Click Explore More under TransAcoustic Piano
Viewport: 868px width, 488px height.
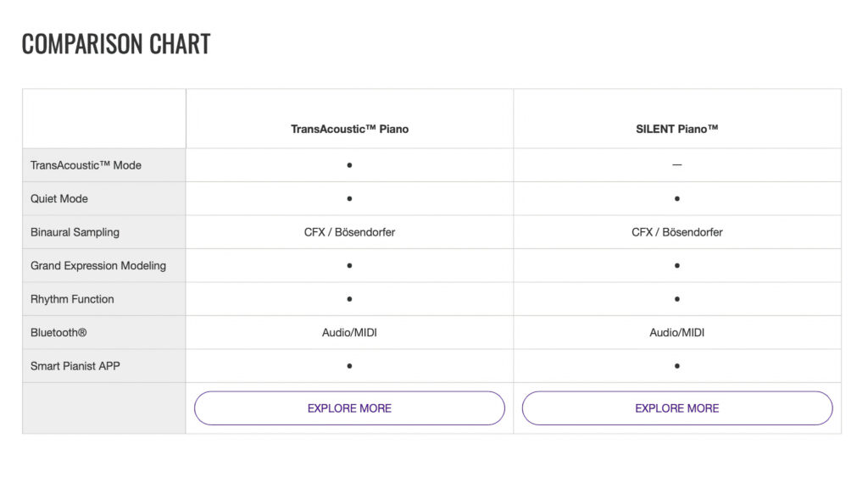tap(349, 408)
